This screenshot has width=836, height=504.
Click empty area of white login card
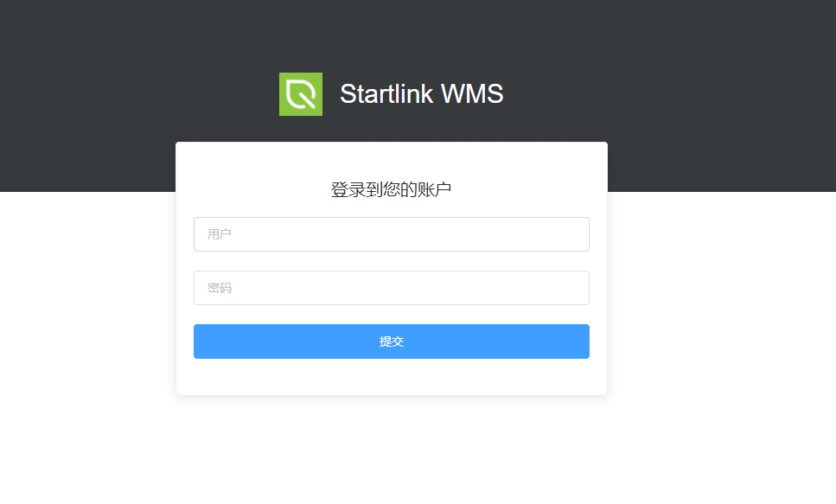pyautogui.click(x=392, y=378)
